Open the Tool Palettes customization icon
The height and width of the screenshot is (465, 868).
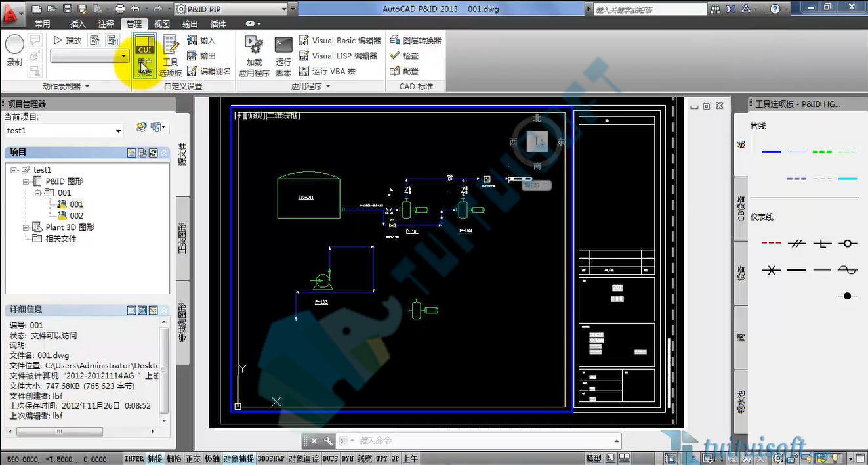tap(171, 56)
